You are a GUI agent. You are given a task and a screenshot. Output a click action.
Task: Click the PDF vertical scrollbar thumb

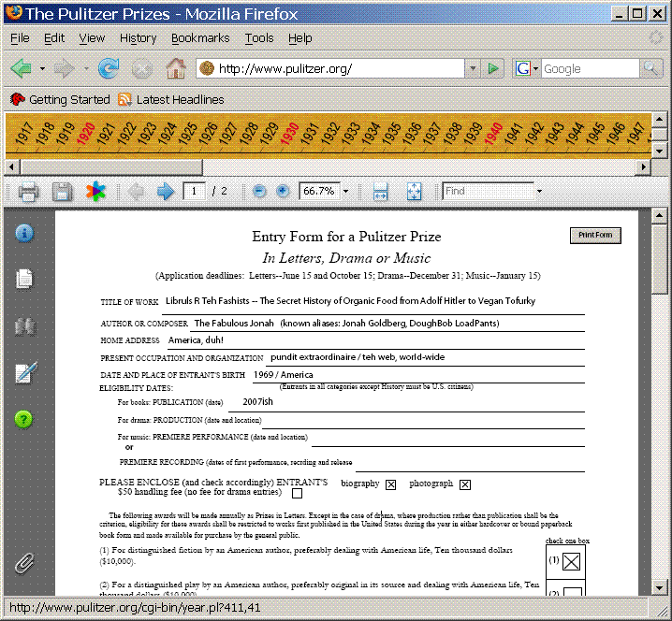[659, 259]
